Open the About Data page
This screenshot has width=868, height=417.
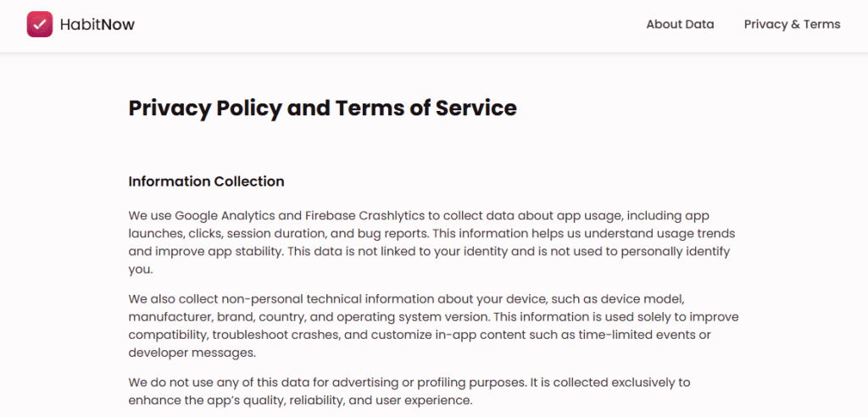pos(680,25)
